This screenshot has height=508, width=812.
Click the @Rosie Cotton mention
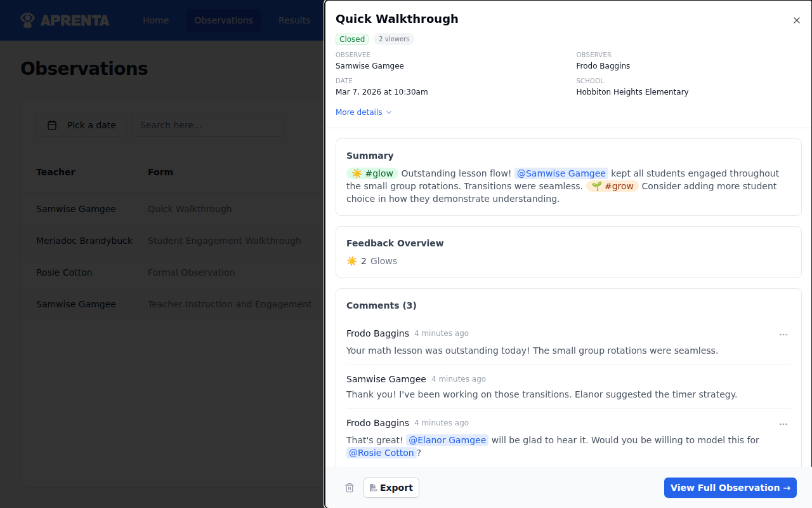[x=381, y=453]
